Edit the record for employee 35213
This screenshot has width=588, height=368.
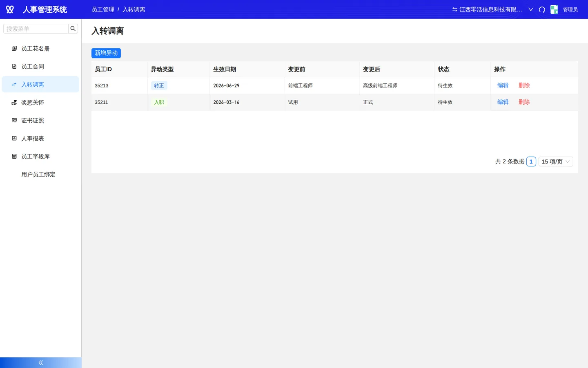coord(503,85)
